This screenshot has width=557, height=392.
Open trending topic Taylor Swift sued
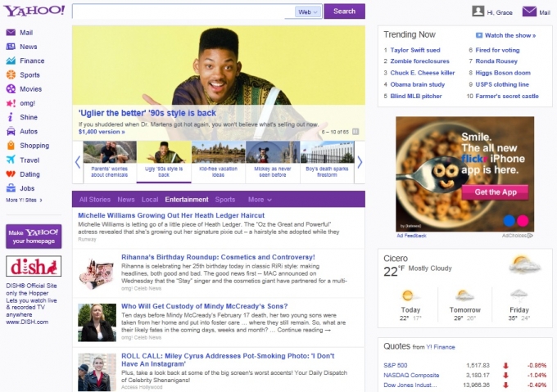(x=415, y=50)
